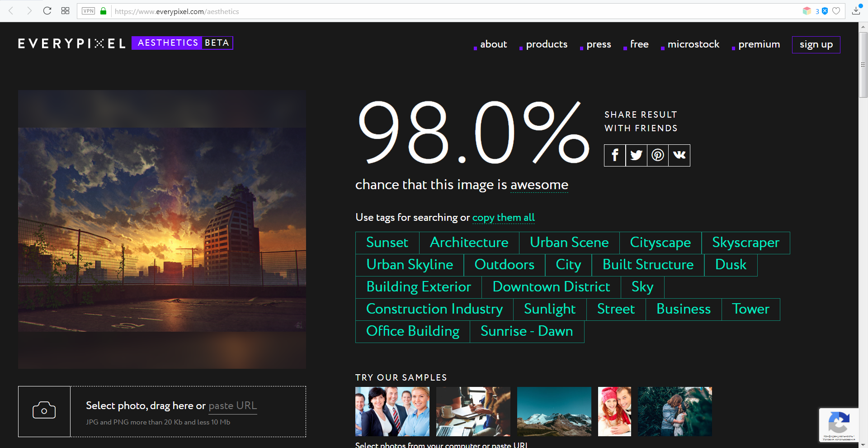The image size is (868, 448).
Task: Select the Urban Skyline tag
Action: [x=410, y=265]
